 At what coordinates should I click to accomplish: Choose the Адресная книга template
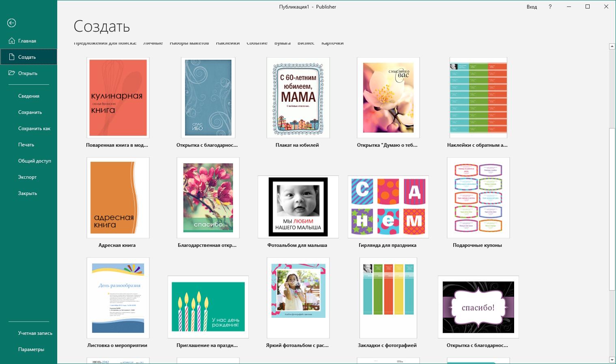tap(118, 198)
